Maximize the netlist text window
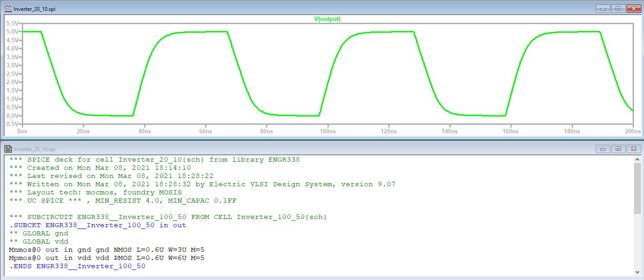 tap(618, 149)
